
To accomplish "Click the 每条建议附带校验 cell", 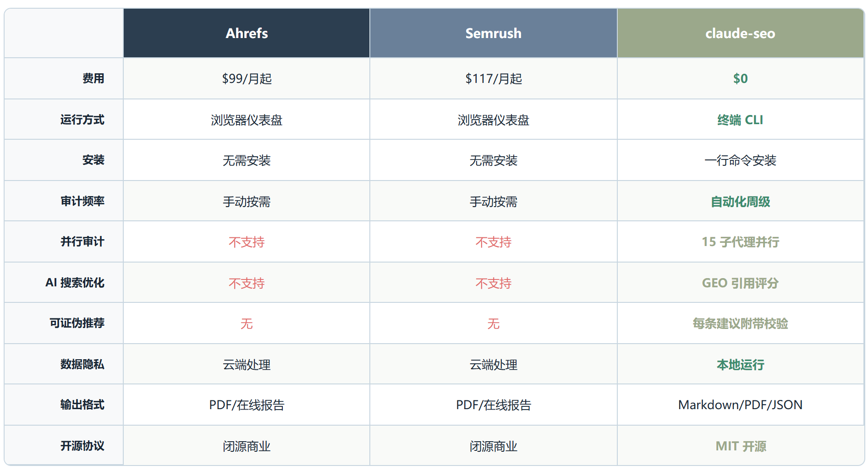I will coord(741,323).
